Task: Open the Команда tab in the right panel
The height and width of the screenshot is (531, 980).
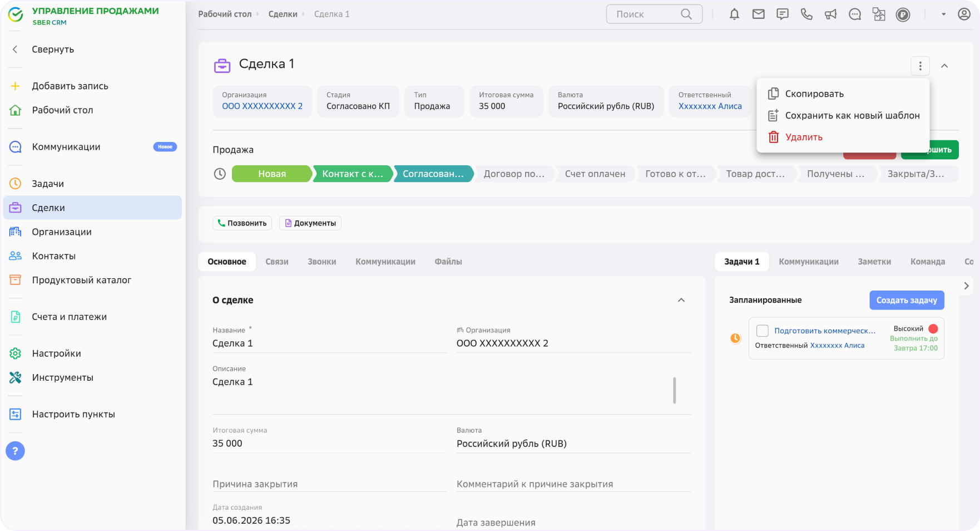Action: (x=928, y=262)
